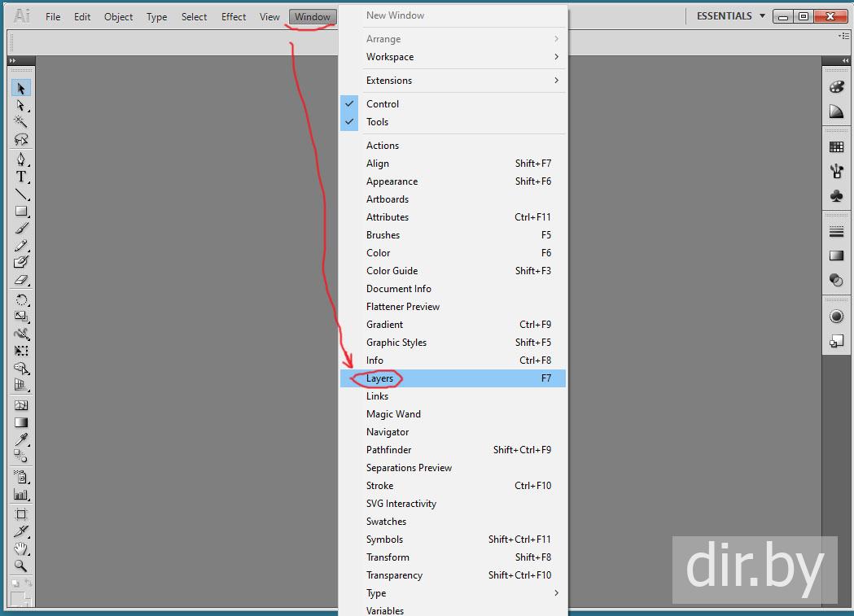Reset default fill and stroke
This screenshot has height=616, width=854.
click(x=15, y=583)
